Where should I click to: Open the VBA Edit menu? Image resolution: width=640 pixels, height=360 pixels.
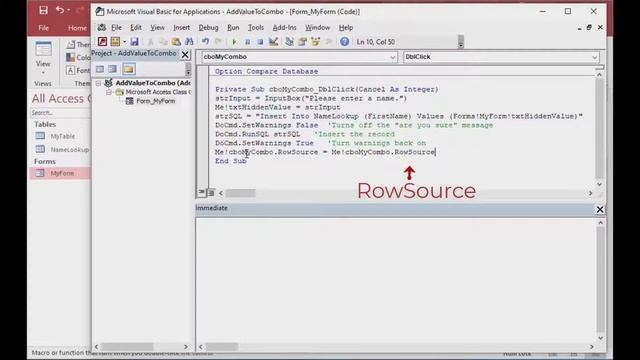click(x=136, y=27)
